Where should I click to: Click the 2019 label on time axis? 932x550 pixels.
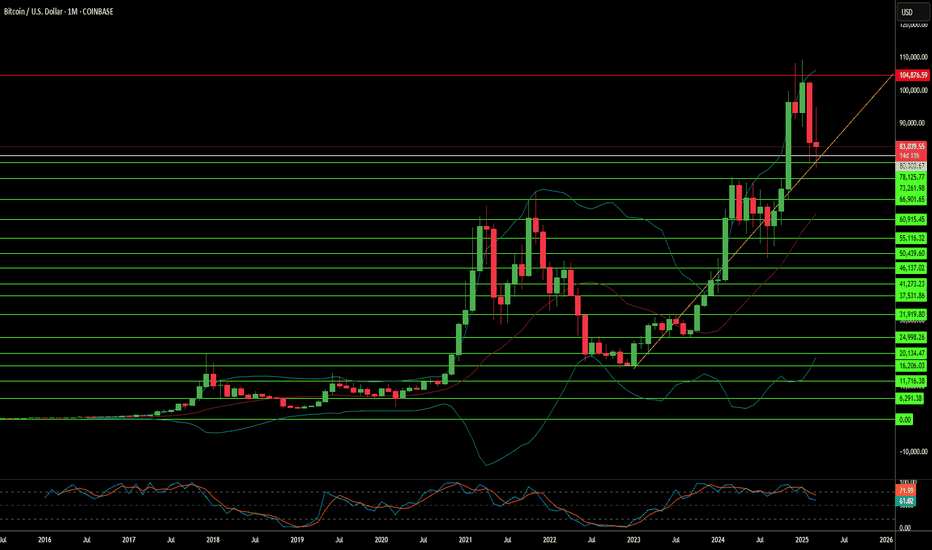coord(297,540)
